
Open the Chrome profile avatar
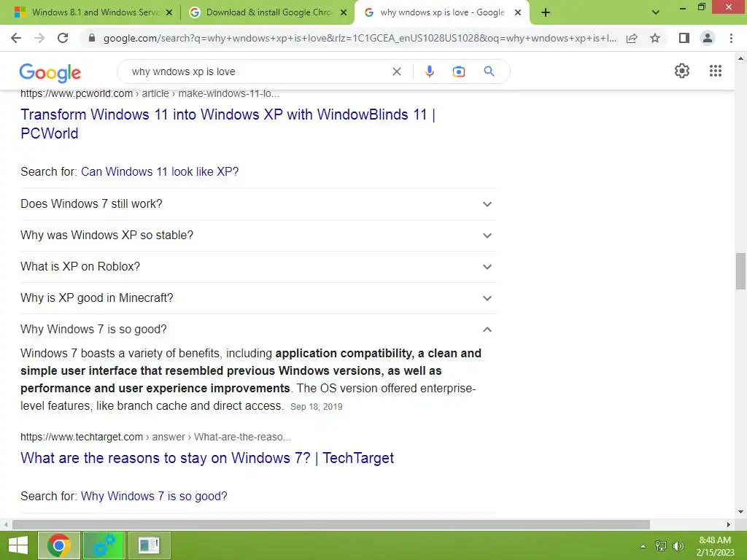coord(708,38)
